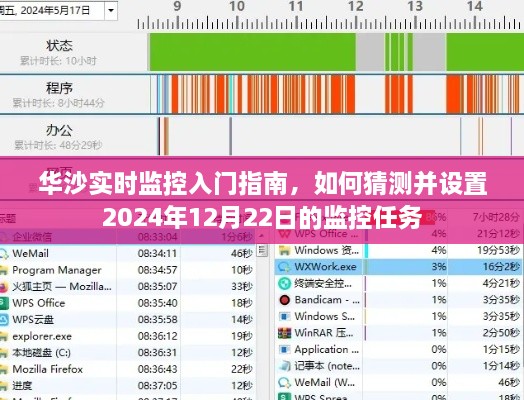Click the hour 13 marker on ruler
The image size is (524, 400).
click(415, 6)
